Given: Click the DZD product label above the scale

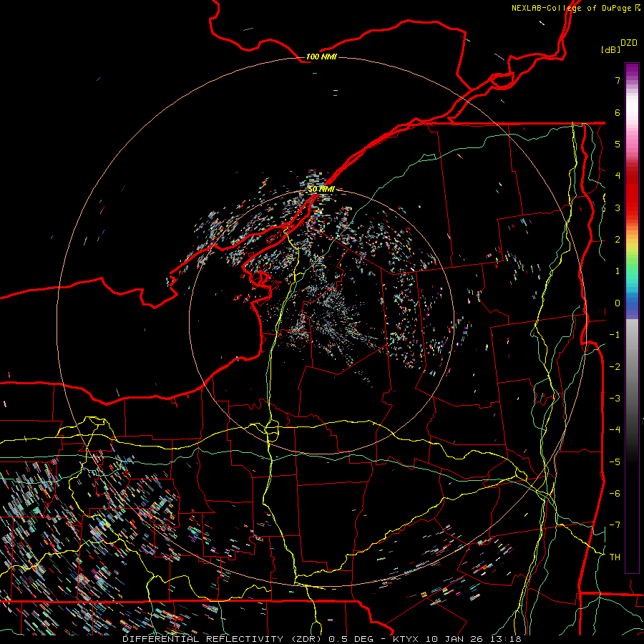Looking at the screenshot, I should coord(629,43).
